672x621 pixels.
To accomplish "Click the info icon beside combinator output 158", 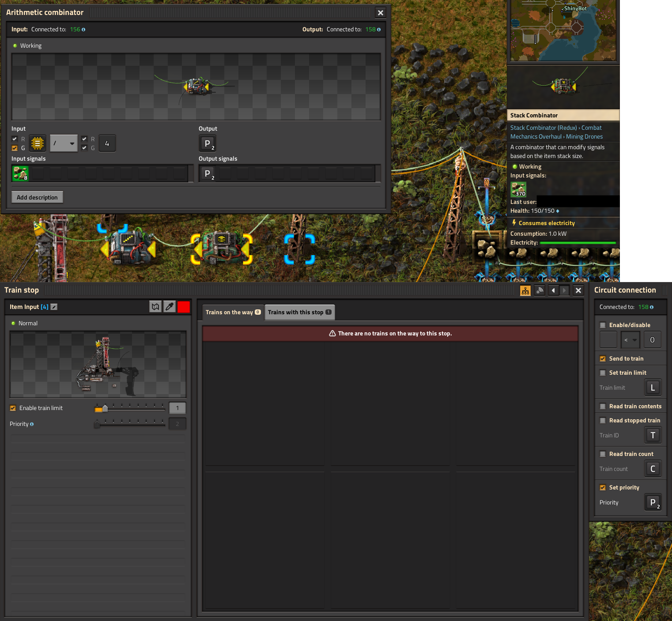I will (x=379, y=30).
